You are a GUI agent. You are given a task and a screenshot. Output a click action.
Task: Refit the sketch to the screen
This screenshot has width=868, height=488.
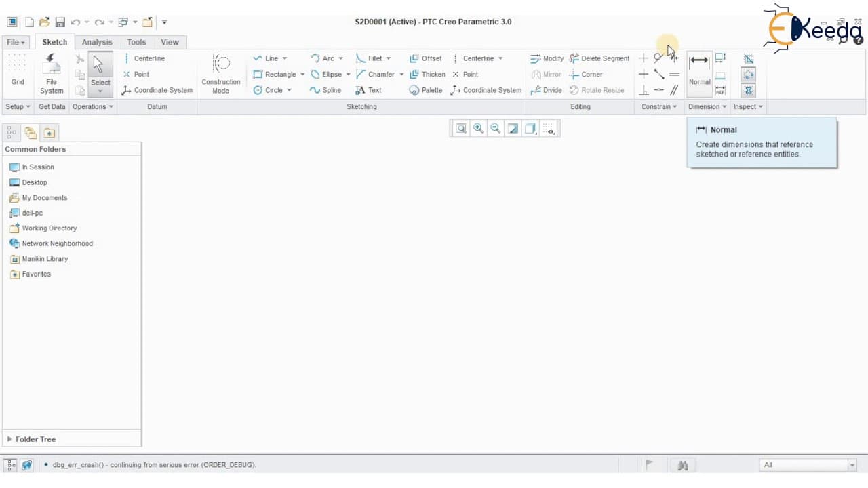(461, 129)
